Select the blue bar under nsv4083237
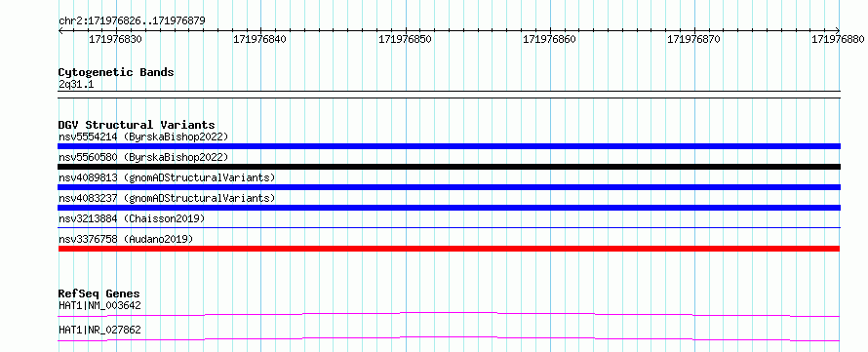The image size is (868, 352). (449, 208)
